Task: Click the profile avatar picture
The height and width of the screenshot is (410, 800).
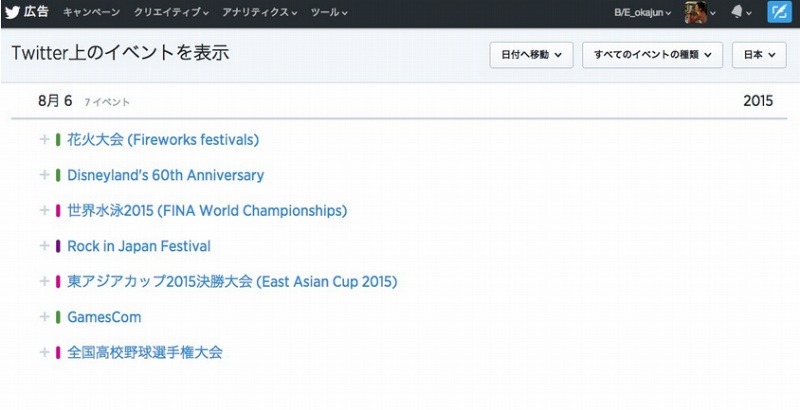Action: [695, 12]
